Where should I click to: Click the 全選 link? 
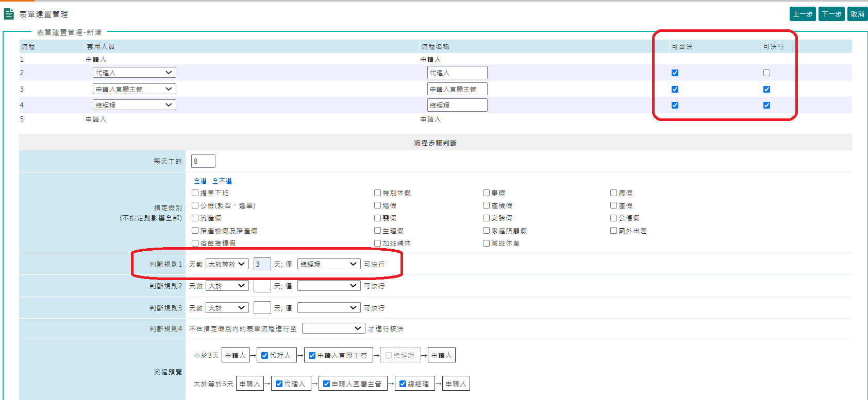(200, 181)
